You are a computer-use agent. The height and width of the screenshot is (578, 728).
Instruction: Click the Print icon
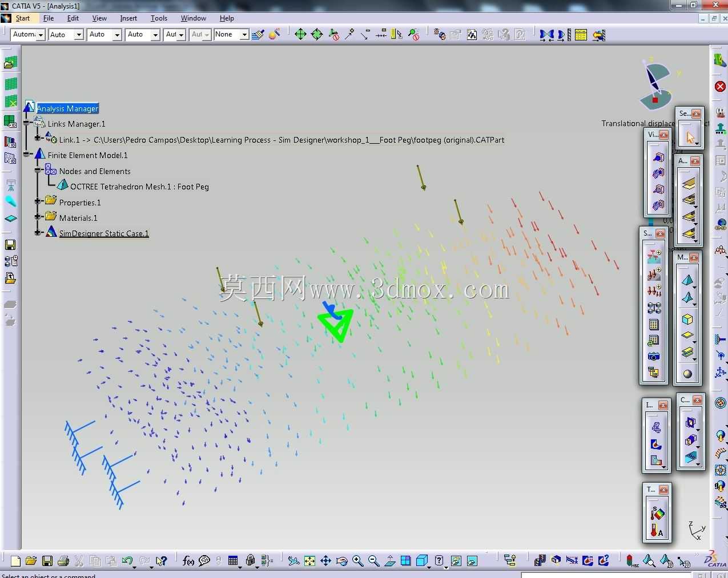[63, 561]
